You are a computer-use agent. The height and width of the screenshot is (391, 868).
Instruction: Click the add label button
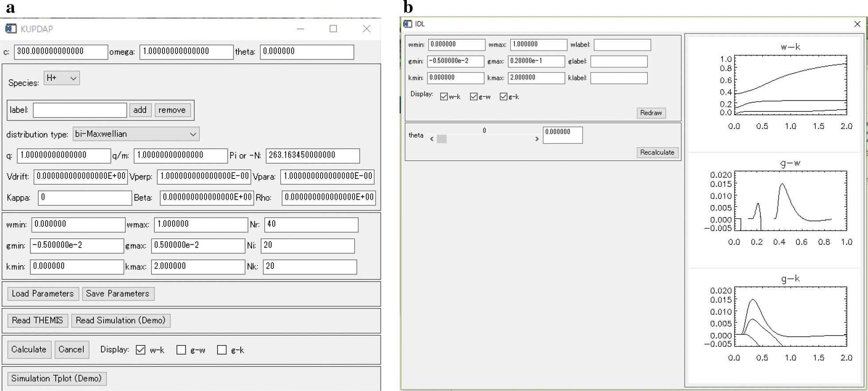pos(140,110)
